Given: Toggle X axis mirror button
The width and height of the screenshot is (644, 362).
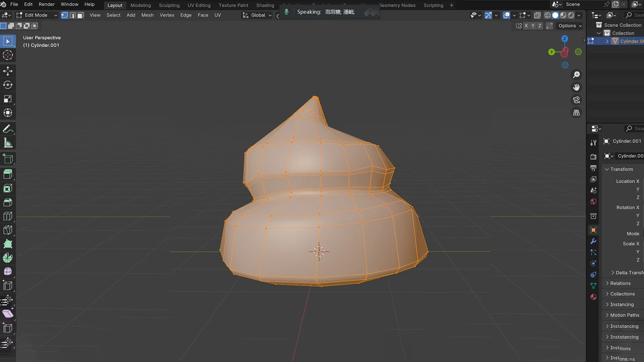Looking at the screenshot, I should [526, 26].
